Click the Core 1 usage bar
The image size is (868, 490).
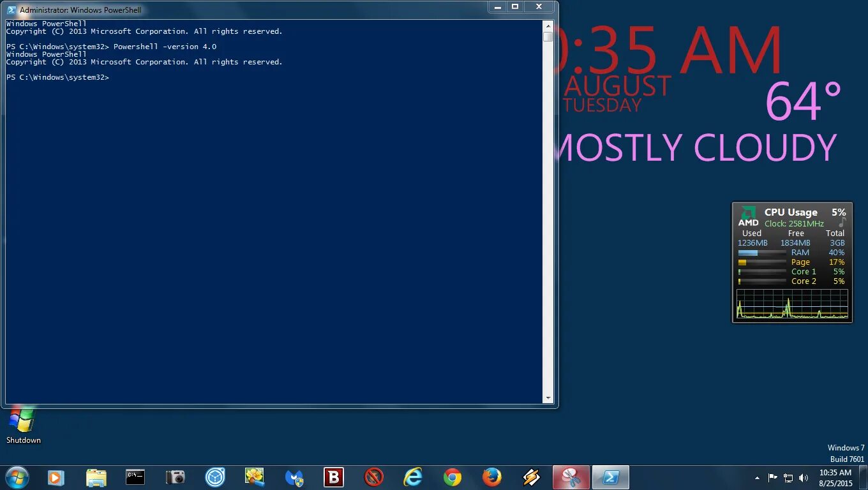(x=761, y=272)
